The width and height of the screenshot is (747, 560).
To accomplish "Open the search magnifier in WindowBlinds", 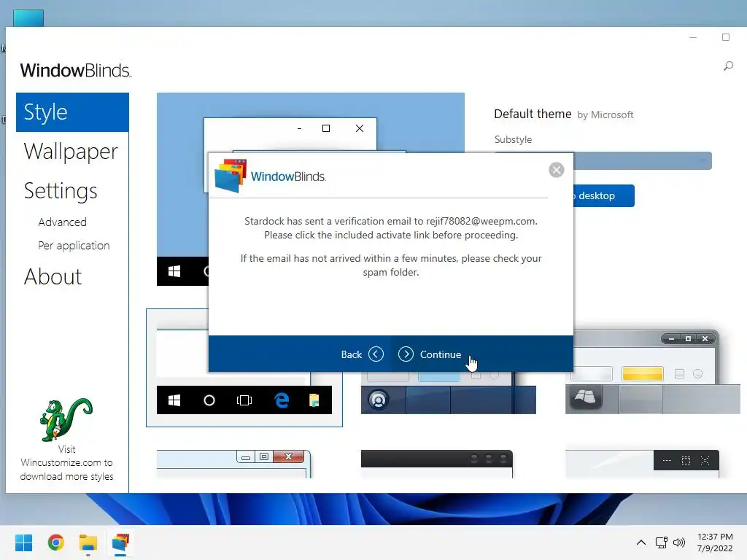I will point(728,66).
